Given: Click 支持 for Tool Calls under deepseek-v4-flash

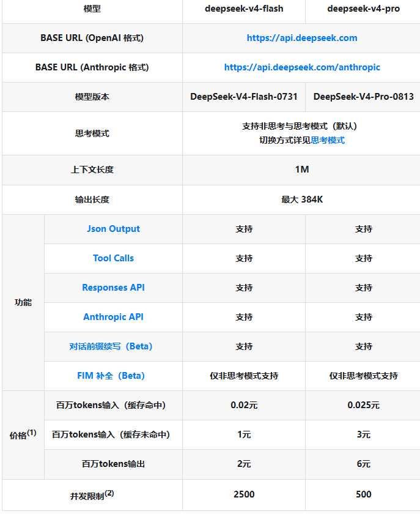Looking at the screenshot, I should click(244, 258).
